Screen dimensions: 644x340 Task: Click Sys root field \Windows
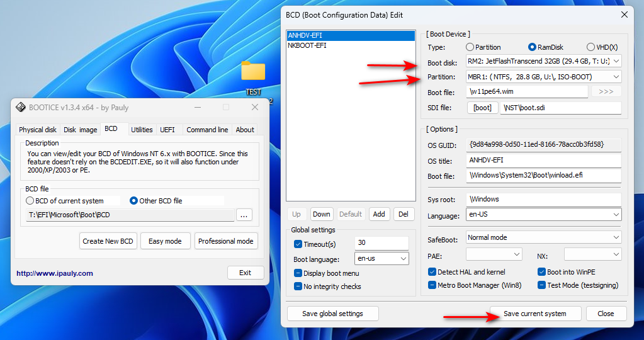click(x=544, y=199)
